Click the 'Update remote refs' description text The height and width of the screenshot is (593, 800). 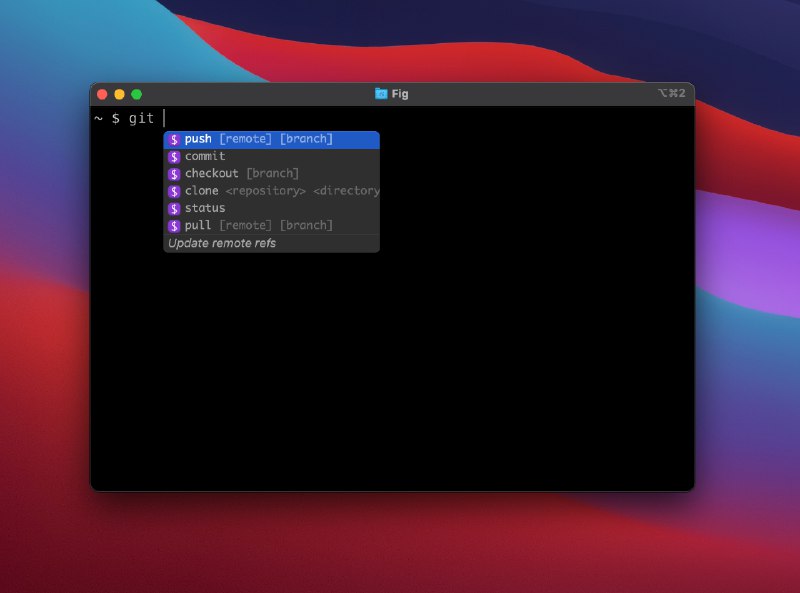point(222,243)
